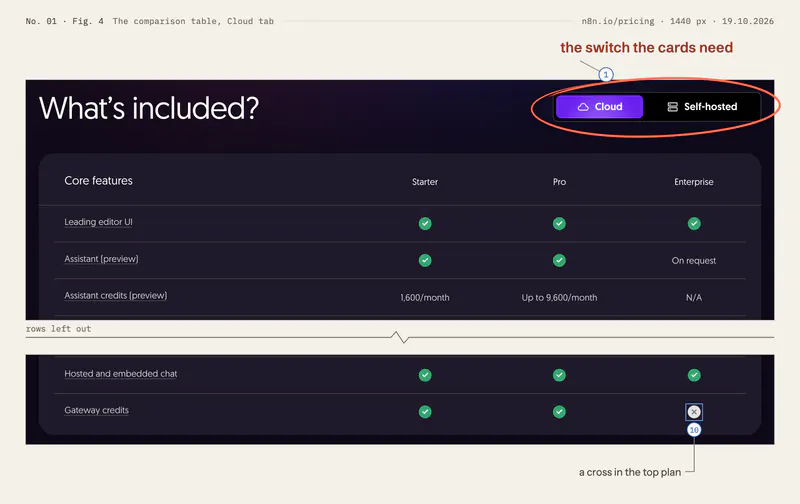Click the Enterprise check for Hosted and embedded chat

coord(694,375)
